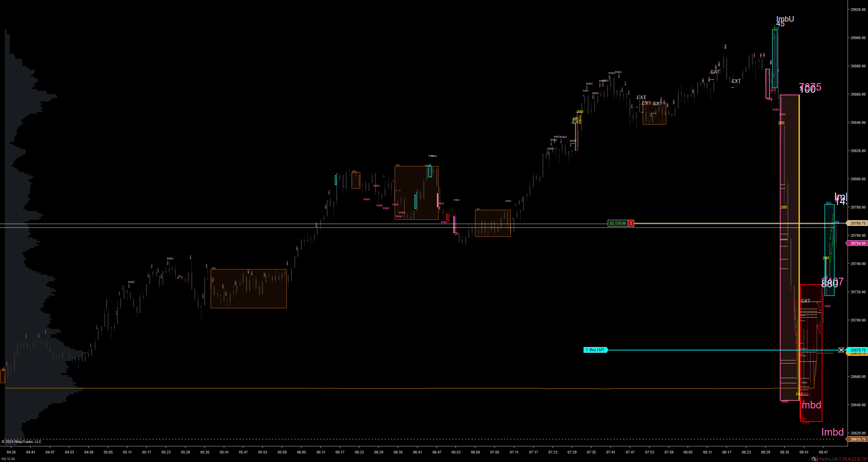Click the 06:17 label on time axis

click(x=340, y=452)
